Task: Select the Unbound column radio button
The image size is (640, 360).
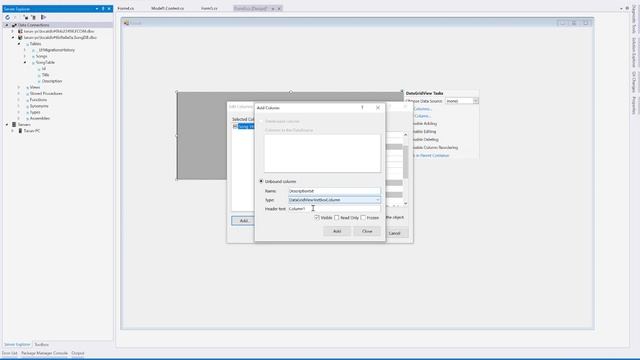Action: point(261,181)
